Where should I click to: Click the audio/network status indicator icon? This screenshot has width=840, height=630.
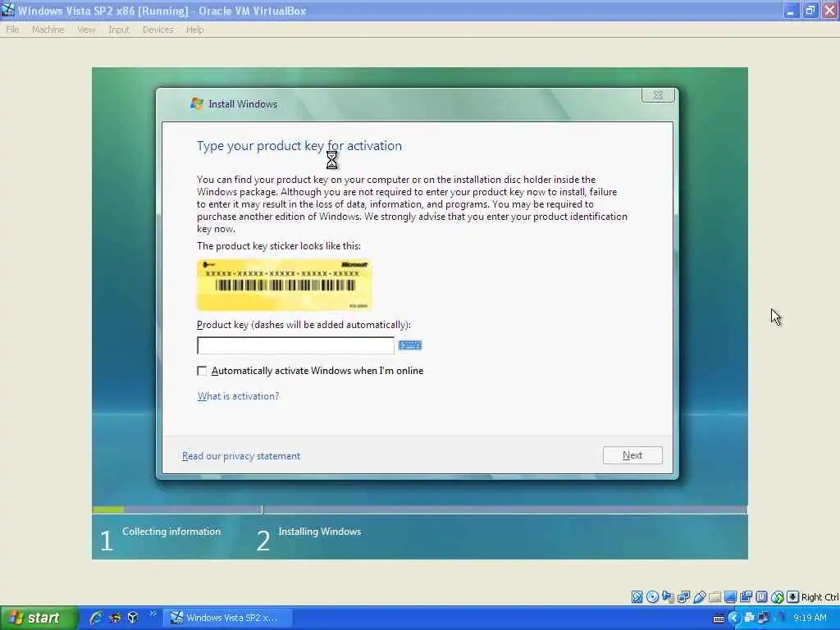(668, 597)
